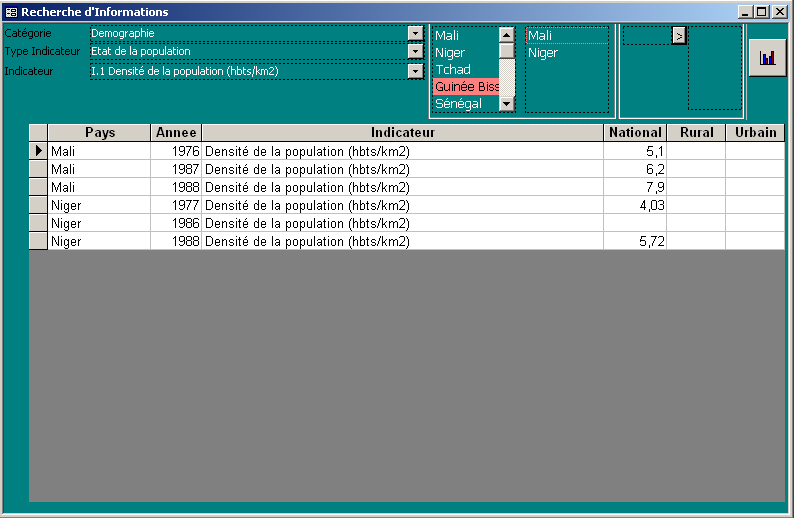
Task: Click the Annee column header
Action: [x=176, y=132]
